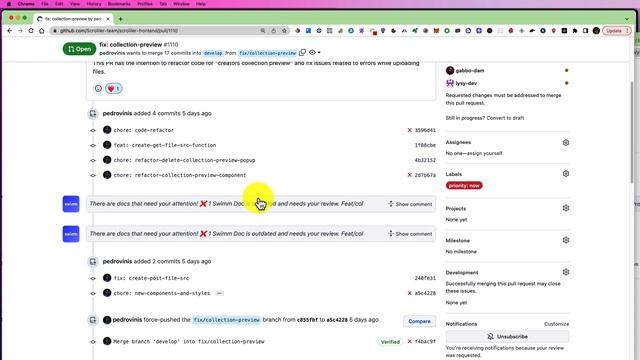Open Development settings gear
This screenshot has width=640, height=360.
pos(566,272)
